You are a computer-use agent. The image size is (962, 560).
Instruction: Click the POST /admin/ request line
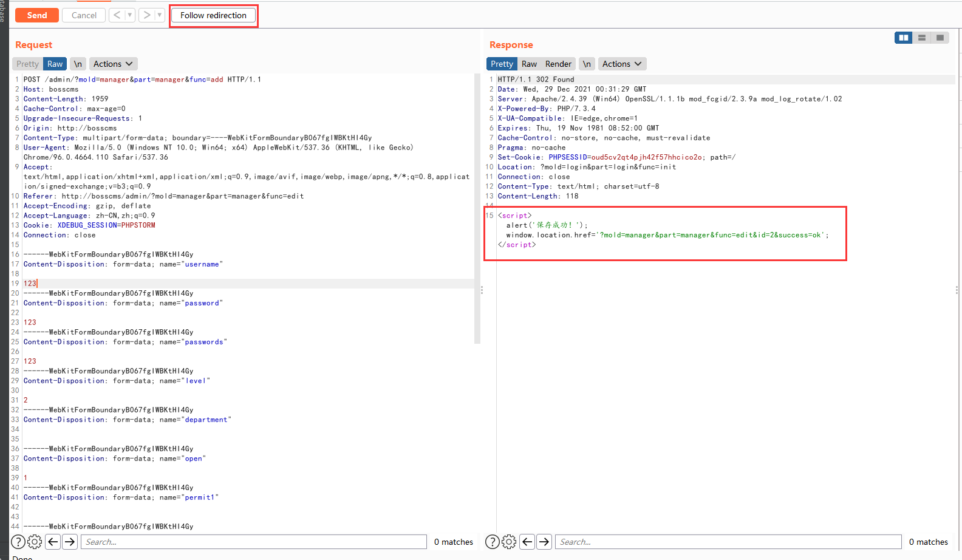[142, 80]
